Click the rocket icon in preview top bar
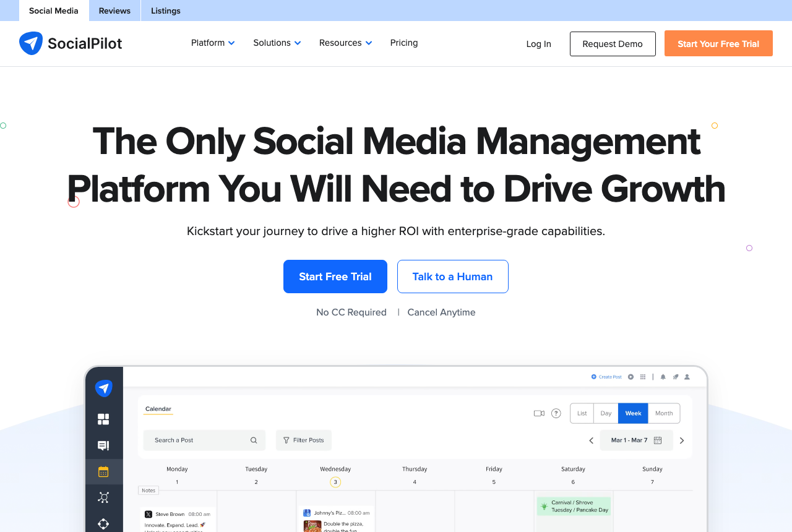This screenshot has height=532, width=792. pos(676,377)
